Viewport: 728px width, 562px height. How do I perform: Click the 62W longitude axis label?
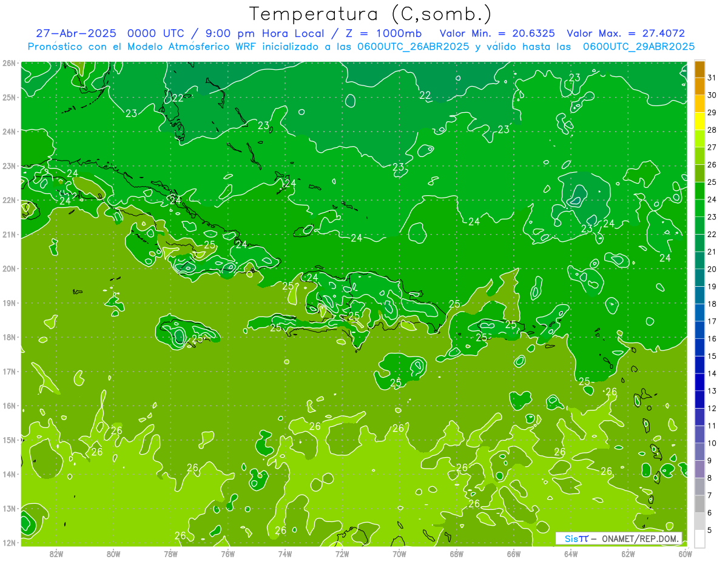(628, 554)
